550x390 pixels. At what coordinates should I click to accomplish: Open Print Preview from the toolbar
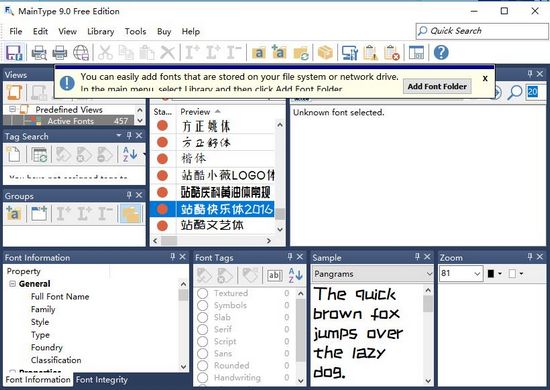(x=39, y=53)
